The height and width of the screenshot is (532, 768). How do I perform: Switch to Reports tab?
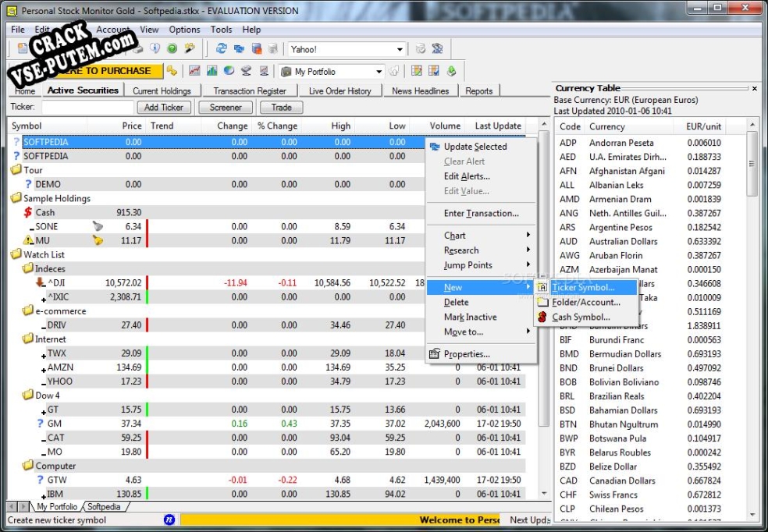(478, 90)
